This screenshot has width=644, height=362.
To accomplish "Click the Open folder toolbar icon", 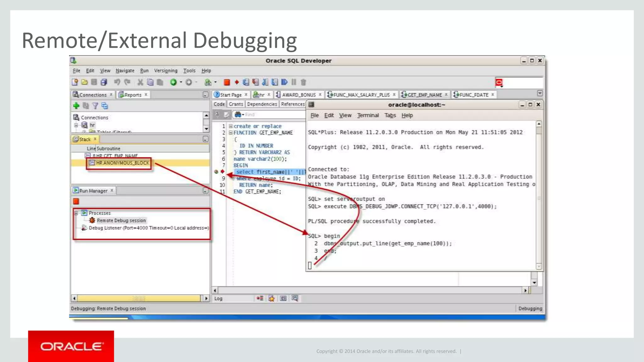I will pos(84,82).
